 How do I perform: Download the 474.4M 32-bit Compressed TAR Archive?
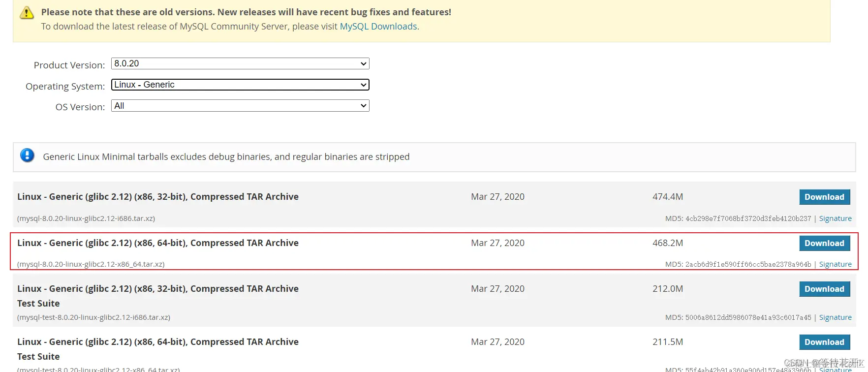(x=824, y=197)
